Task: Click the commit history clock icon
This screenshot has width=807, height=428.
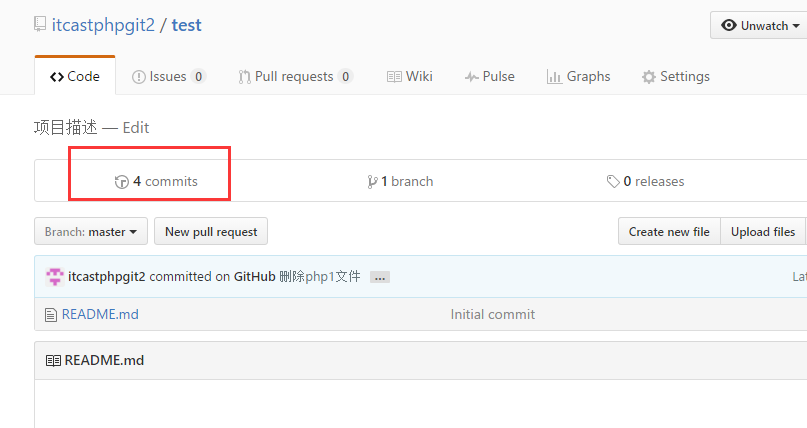Action: click(121, 182)
